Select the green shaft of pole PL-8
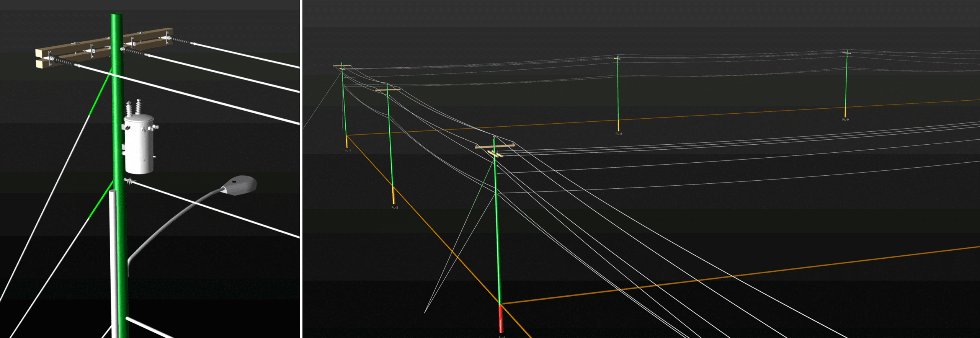The width and height of the screenshot is (980, 338). (x=618, y=89)
